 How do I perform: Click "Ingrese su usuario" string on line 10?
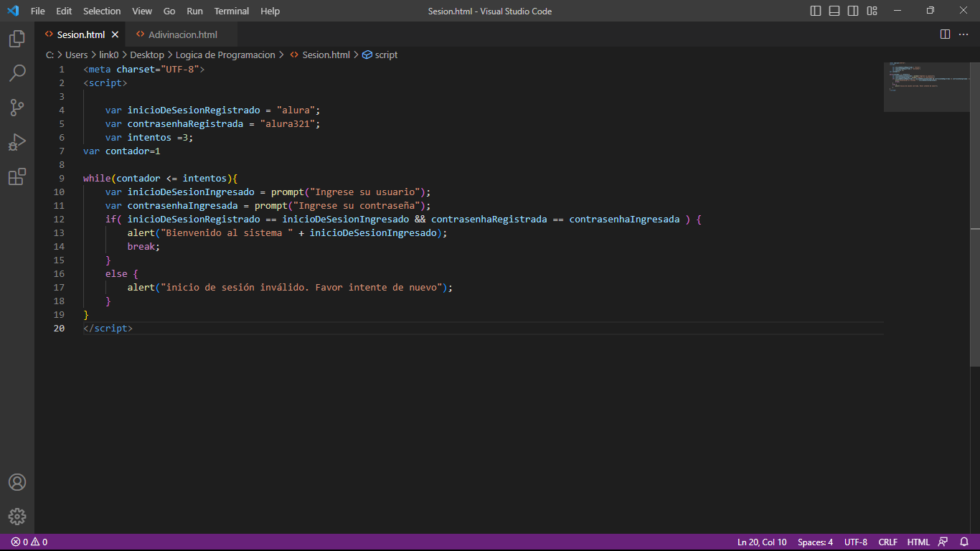(365, 192)
